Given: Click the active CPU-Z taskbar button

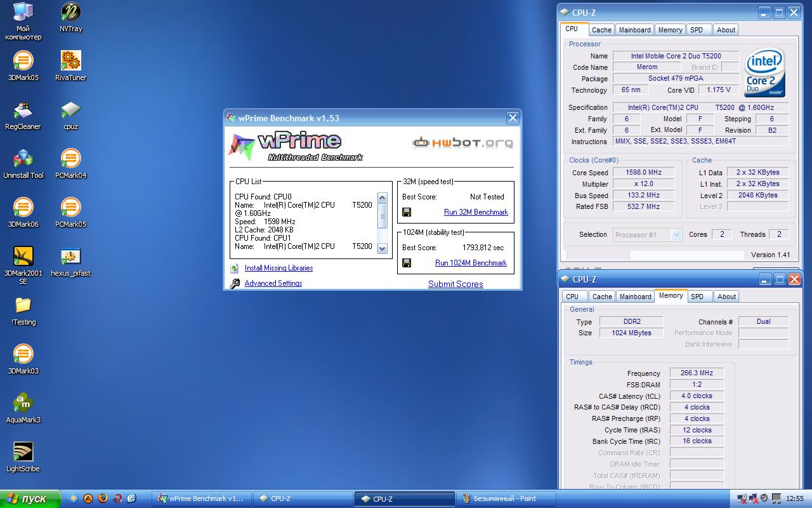Looking at the screenshot, I should pos(405,498).
